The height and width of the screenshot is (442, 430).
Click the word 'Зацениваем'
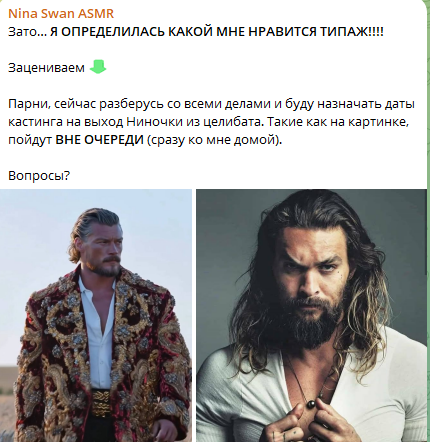point(46,68)
